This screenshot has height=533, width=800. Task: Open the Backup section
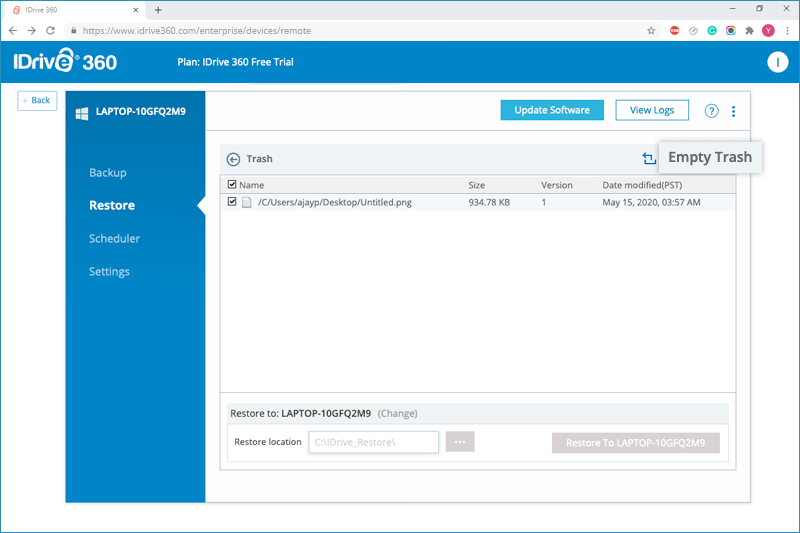[x=108, y=173]
